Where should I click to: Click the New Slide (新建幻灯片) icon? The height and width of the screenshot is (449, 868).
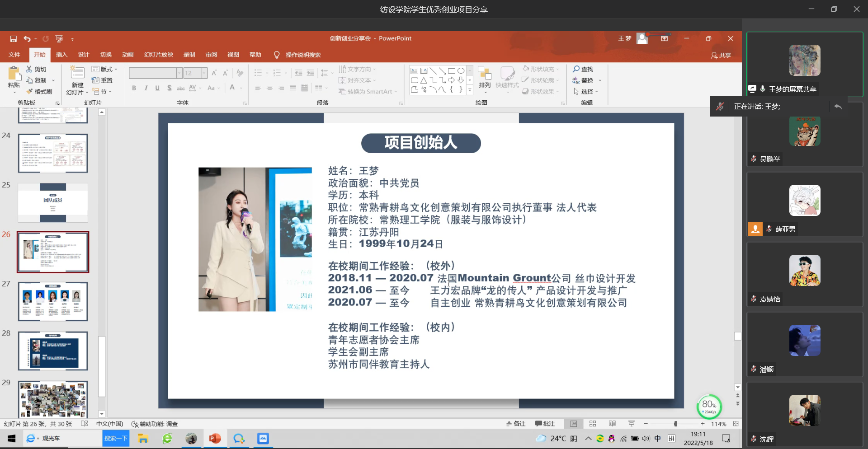(x=77, y=73)
